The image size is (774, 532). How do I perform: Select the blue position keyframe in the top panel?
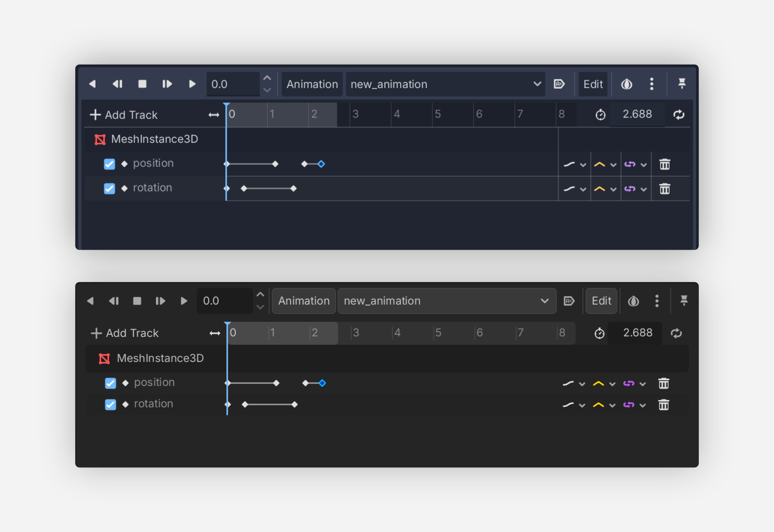(321, 164)
